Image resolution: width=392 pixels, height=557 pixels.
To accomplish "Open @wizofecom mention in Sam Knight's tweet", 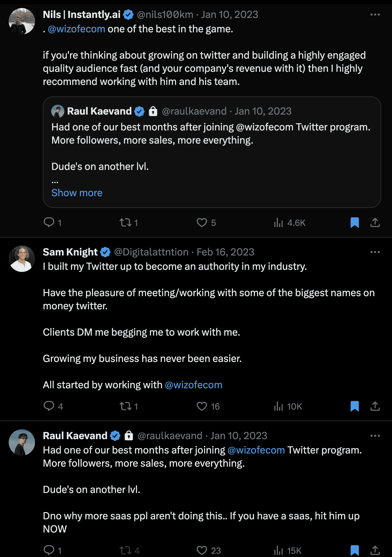I will pos(194,385).
